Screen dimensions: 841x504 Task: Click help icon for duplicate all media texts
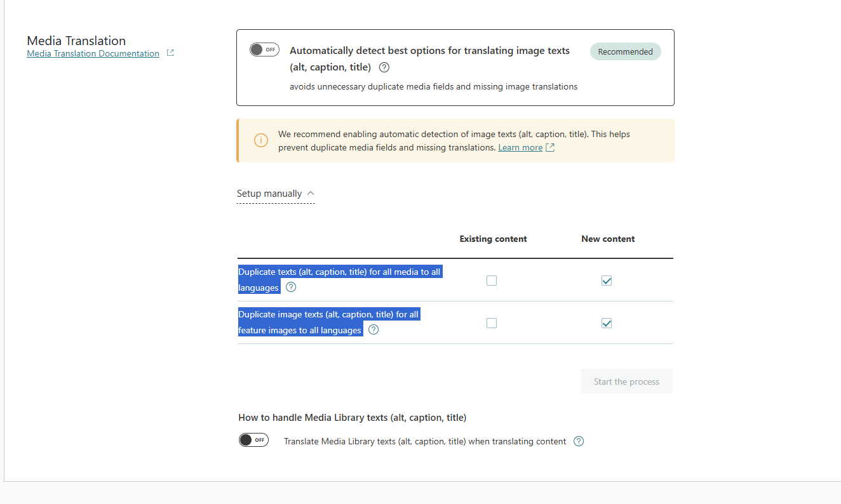tap(291, 288)
